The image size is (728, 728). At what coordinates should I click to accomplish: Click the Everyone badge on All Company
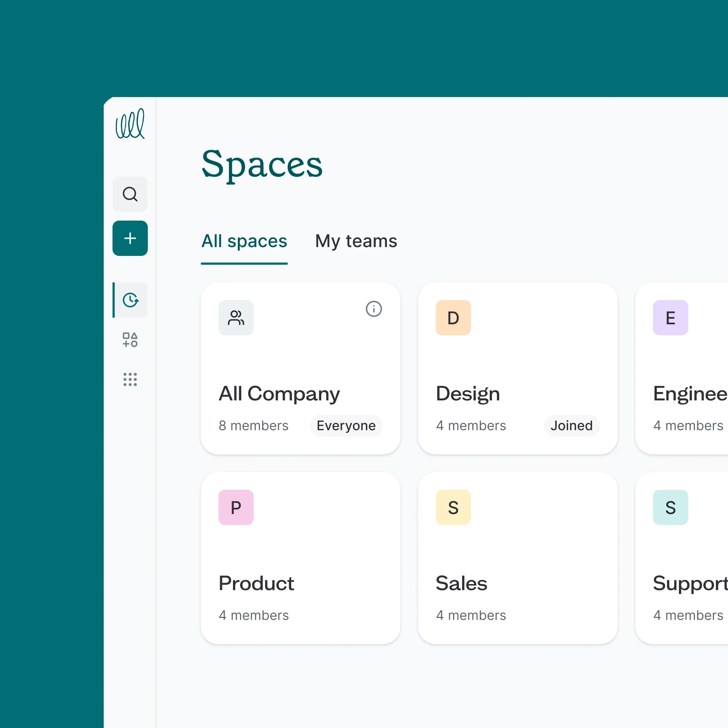click(x=346, y=425)
